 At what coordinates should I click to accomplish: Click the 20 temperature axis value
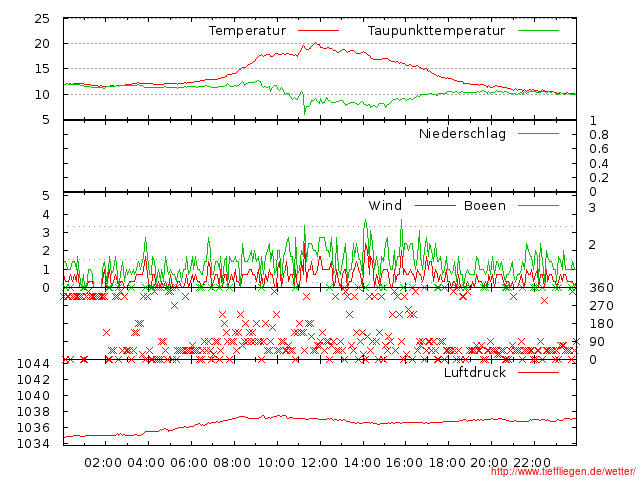(42, 44)
